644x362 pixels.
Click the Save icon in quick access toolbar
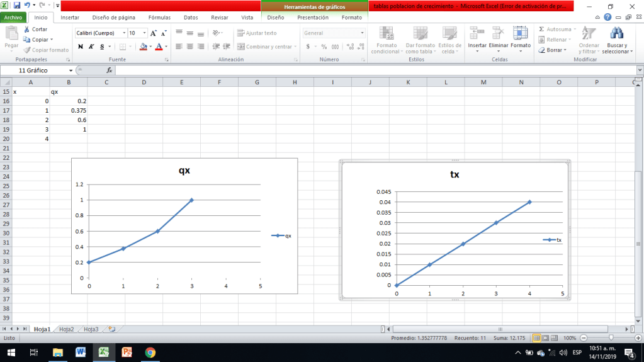pos(17,5)
